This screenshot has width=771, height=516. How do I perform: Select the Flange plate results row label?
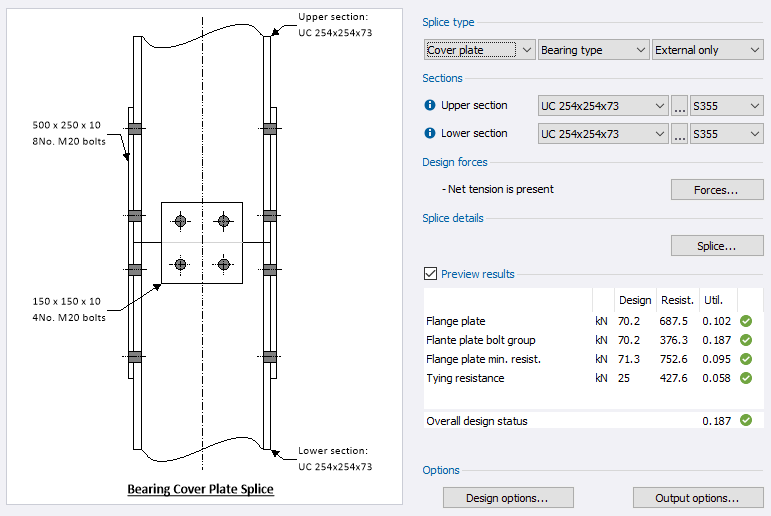(x=455, y=321)
